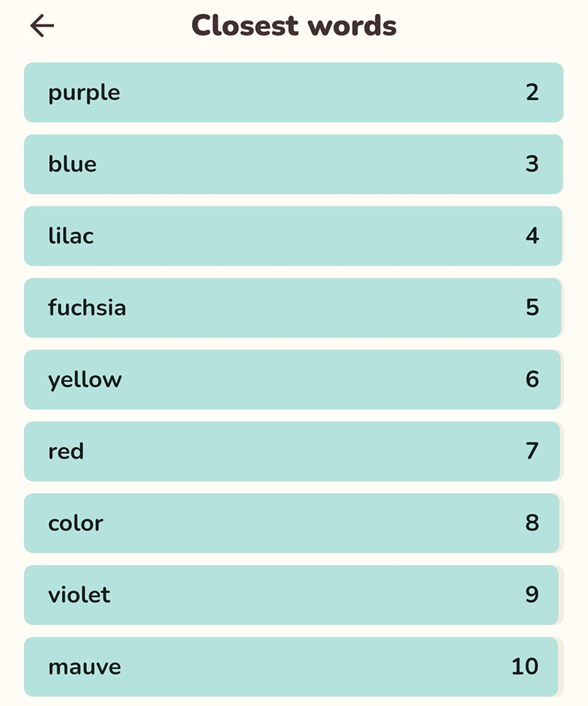Tap rank 6 beside yellow
588x706 pixels.
pyautogui.click(x=532, y=379)
